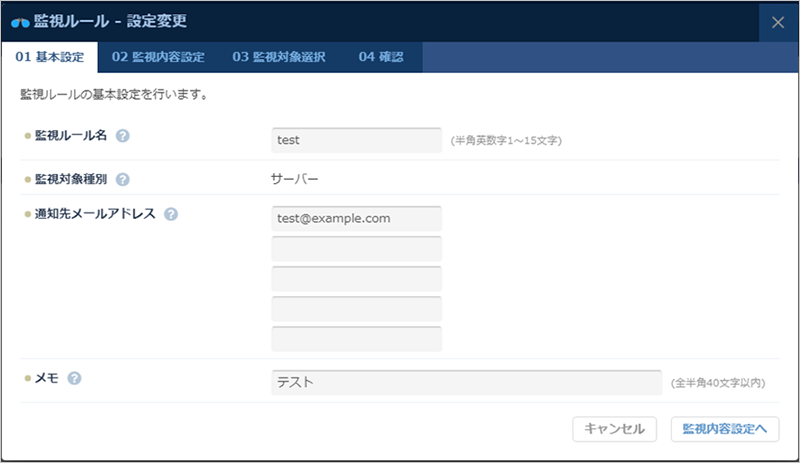The height and width of the screenshot is (463, 800).
Task: Open help icon beside 監視対象種別
Action: coord(123,180)
